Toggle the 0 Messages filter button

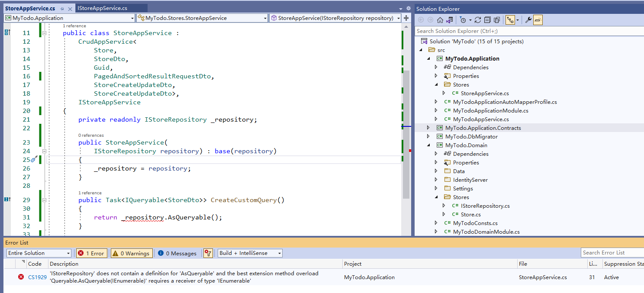pos(177,253)
